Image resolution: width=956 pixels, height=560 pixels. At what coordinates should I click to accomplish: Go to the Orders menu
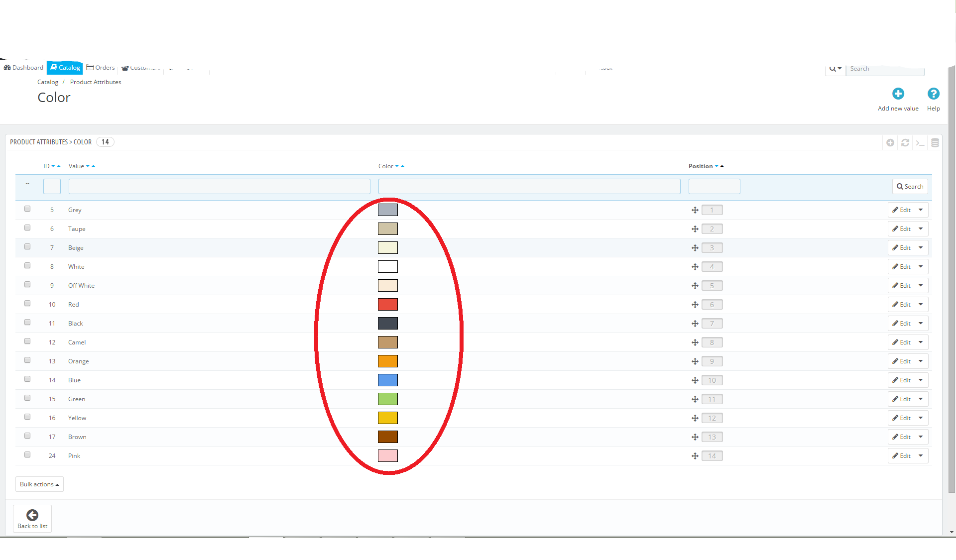click(101, 68)
